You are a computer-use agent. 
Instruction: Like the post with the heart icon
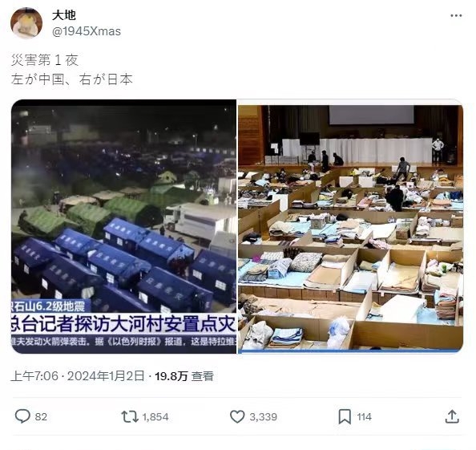click(237, 416)
